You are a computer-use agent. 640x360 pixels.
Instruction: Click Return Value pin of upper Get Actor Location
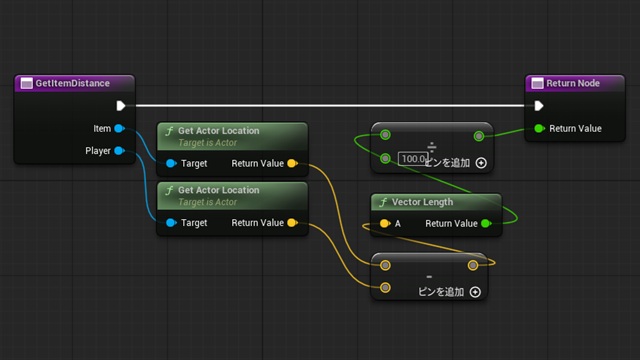(x=292, y=163)
